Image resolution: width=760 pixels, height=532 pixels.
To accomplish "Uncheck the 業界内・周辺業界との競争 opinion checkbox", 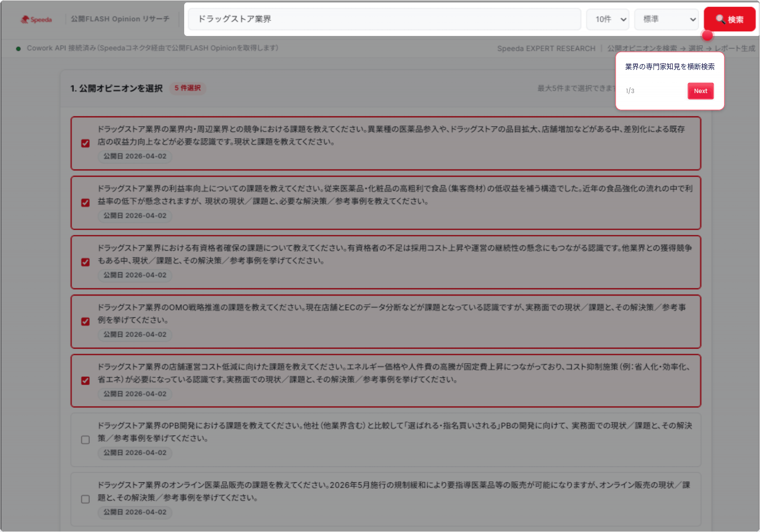I will [x=85, y=143].
